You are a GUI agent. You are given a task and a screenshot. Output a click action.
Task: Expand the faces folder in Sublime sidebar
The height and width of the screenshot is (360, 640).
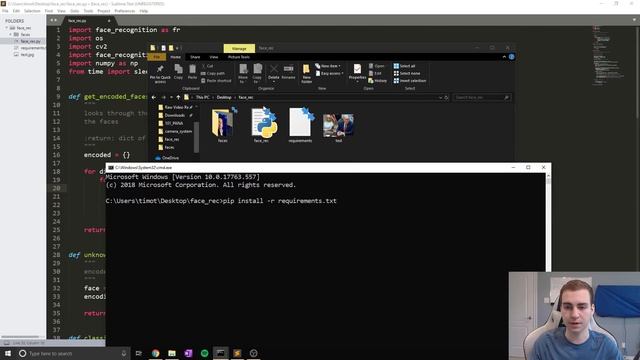pos(11,35)
